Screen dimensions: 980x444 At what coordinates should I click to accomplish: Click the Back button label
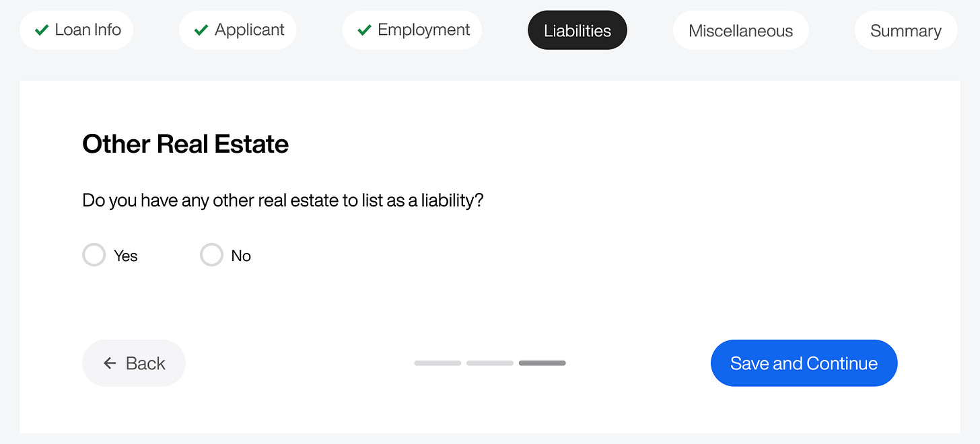pyautogui.click(x=145, y=363)
